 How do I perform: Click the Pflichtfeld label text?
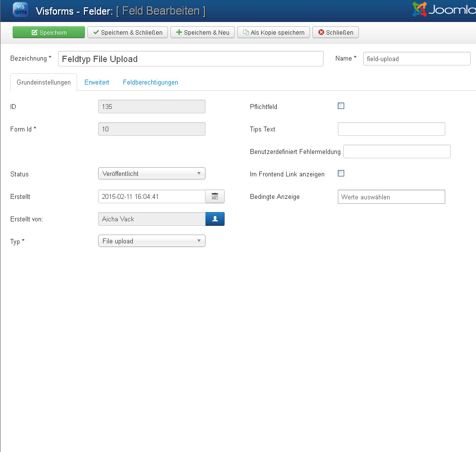(x=264, y=107)
